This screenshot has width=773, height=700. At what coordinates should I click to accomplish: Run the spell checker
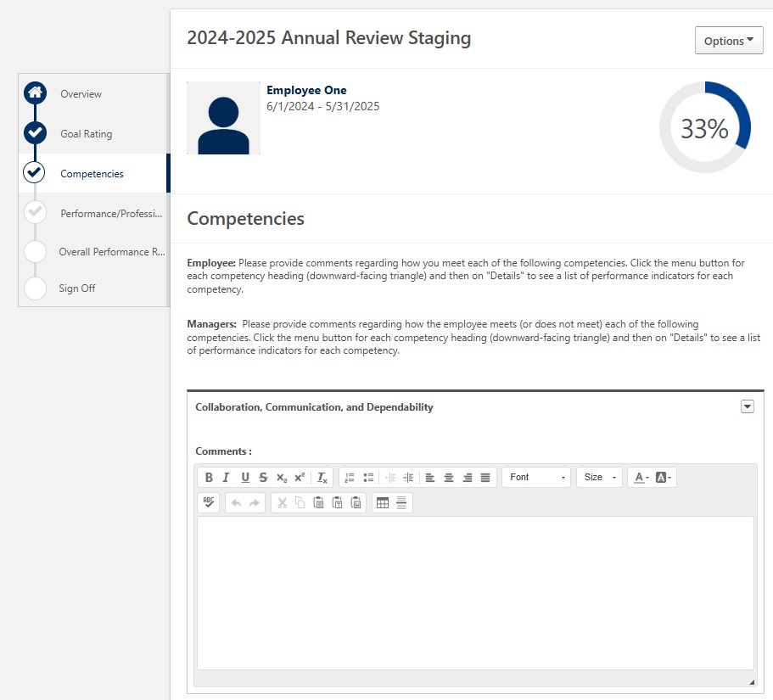209,503
